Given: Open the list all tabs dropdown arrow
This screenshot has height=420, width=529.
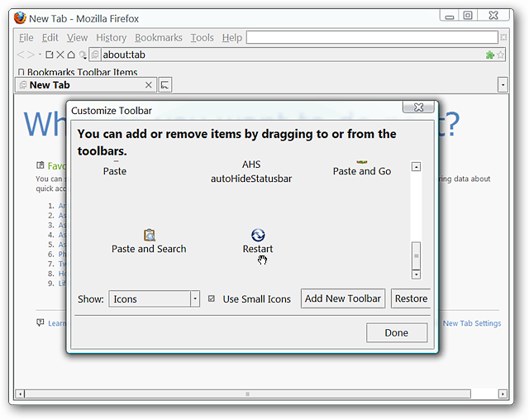Looking at the screenshot, I should pos(503,84).
